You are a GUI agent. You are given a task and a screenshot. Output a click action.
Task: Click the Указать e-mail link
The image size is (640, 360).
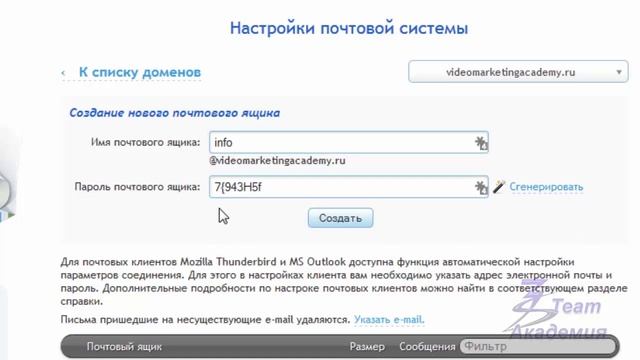click(x=389, y=320)
